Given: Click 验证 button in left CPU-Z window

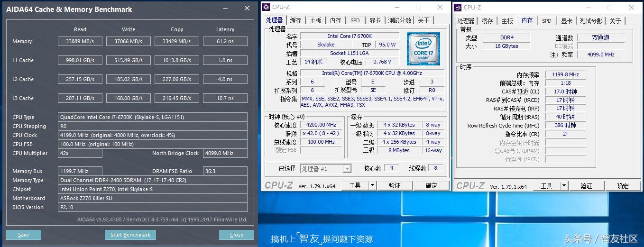Looking at the screenshot, I should [395, 185].
